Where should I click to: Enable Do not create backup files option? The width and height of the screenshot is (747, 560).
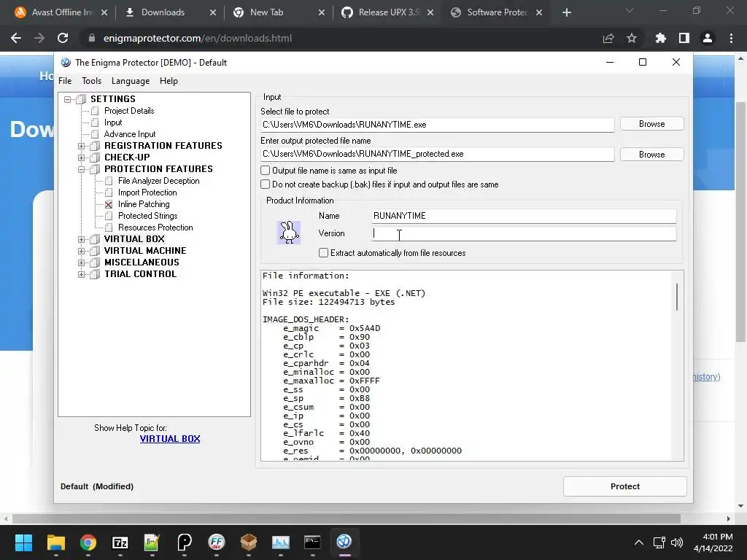point(266,184)
